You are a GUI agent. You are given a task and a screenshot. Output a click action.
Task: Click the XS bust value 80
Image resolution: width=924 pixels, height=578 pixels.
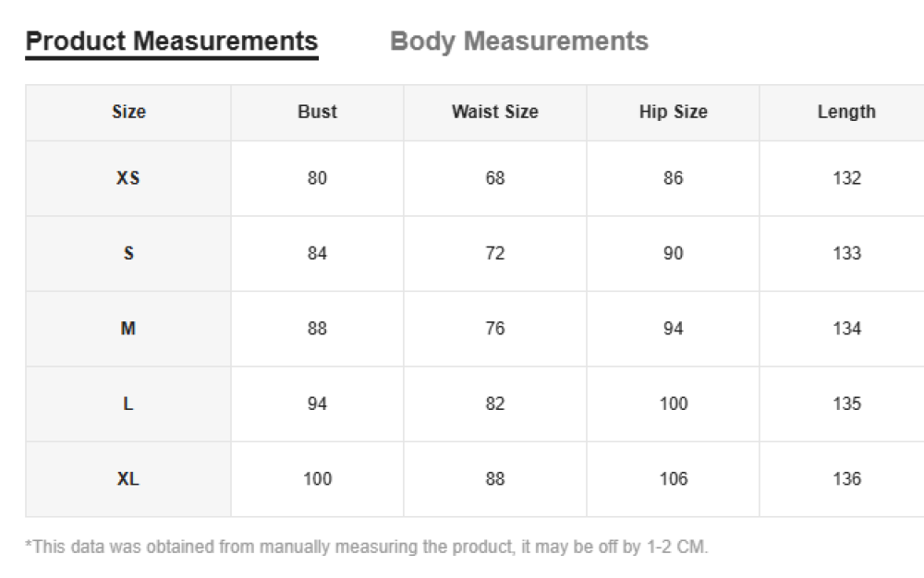(x=317, y=178)
